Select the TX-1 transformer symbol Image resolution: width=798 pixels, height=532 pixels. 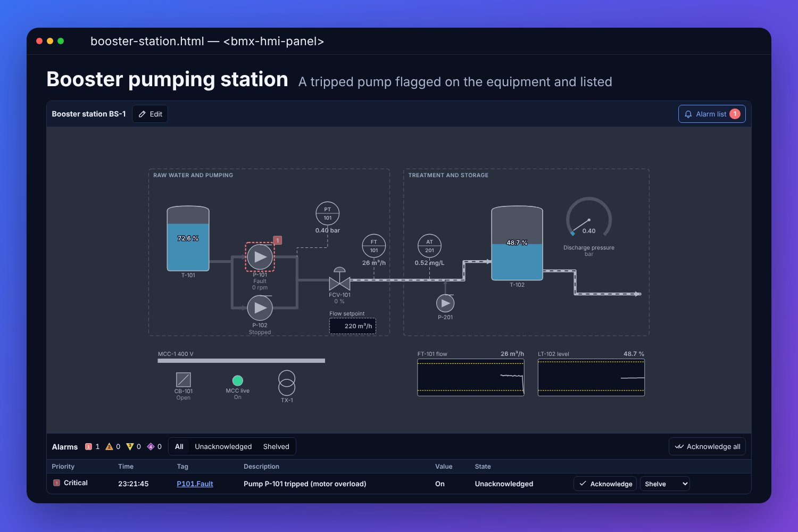point(287,383)
